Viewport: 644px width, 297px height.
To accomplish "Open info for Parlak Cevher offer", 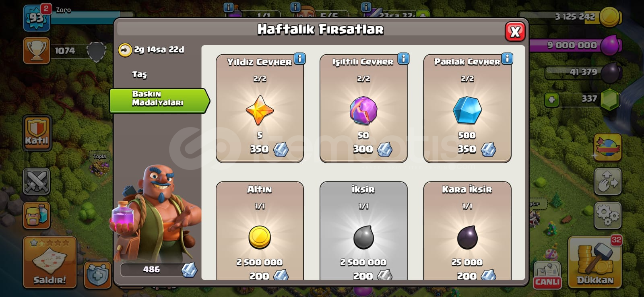I will (x=507, y=59).
